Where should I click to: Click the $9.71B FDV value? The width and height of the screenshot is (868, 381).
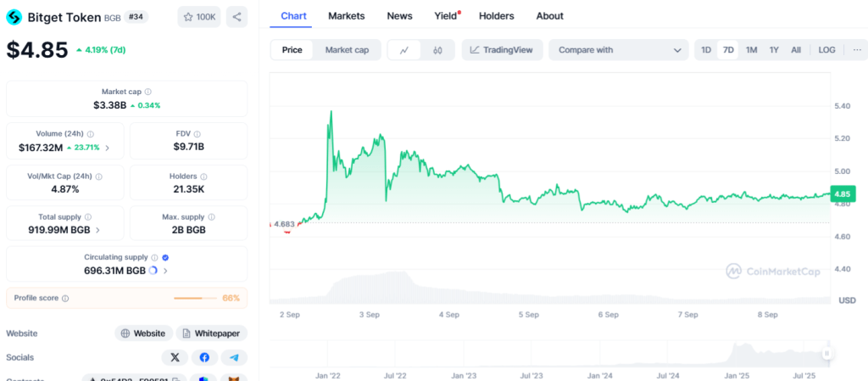coord(189,148)
